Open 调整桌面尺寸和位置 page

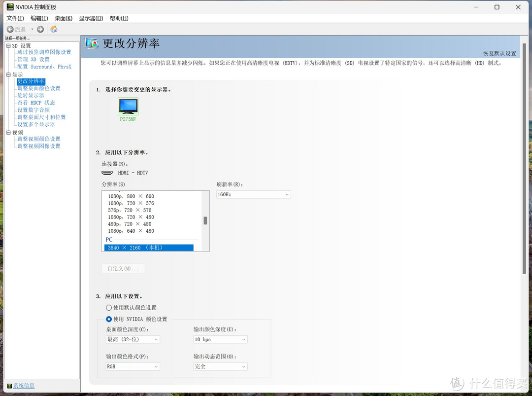41,117
